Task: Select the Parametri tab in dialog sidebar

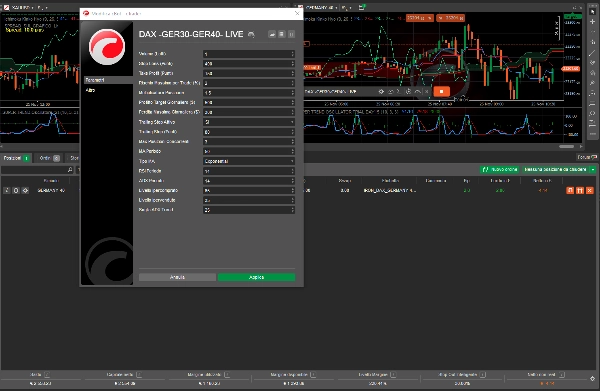Action: tap(108, 80)
